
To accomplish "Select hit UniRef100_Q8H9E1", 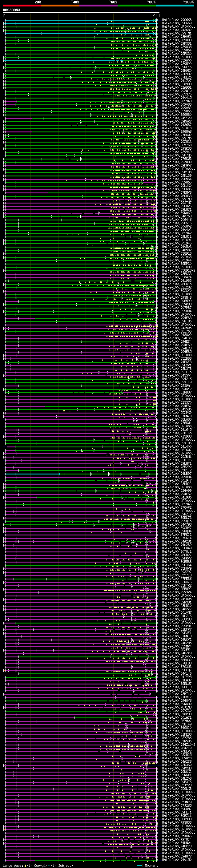I will point(177,37).
